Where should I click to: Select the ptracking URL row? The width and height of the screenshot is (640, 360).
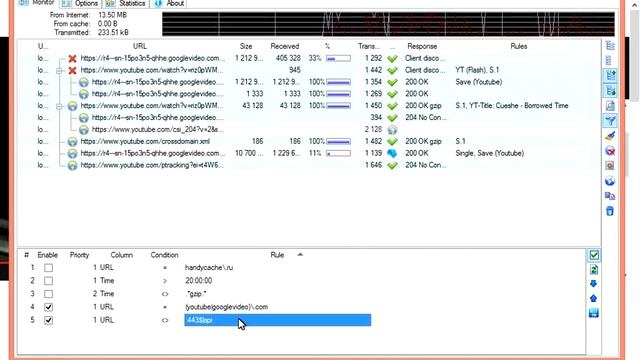click(x=152, y=165)
